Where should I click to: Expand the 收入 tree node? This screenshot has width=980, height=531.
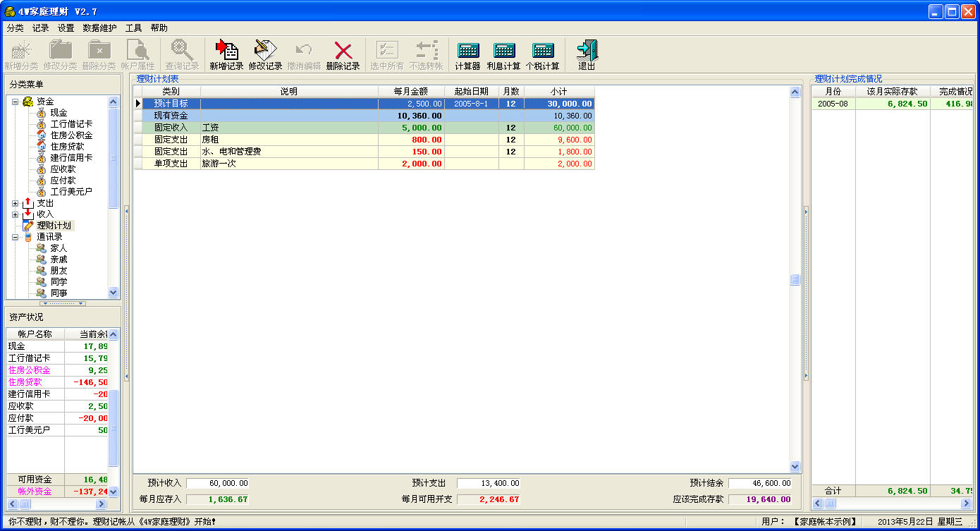15,214
